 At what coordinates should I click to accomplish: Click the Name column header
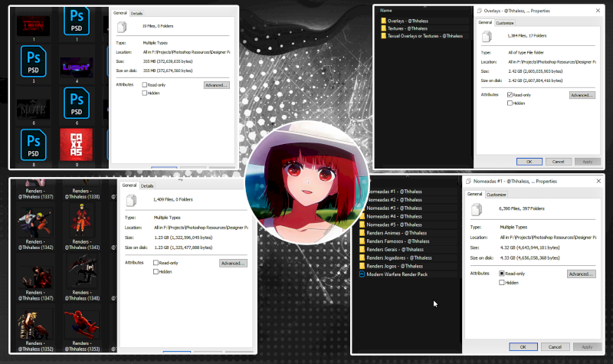click(x=387, y=11)
